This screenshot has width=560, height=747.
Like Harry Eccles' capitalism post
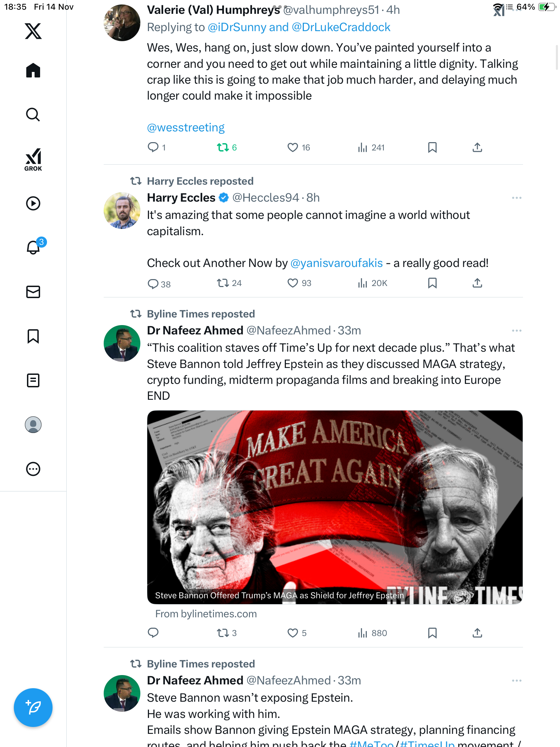pyautogui.click(x=293, y=283)
